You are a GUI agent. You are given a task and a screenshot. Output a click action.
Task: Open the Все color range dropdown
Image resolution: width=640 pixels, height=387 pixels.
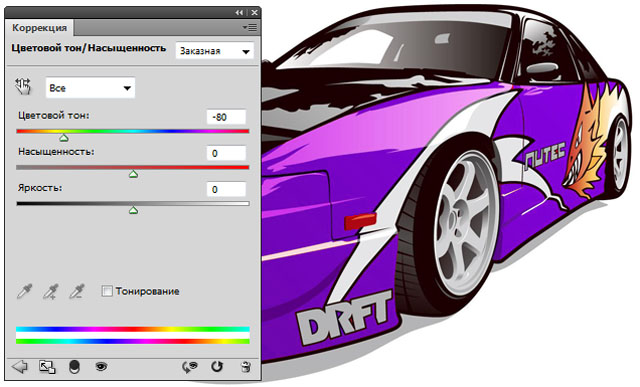(90, 88)
